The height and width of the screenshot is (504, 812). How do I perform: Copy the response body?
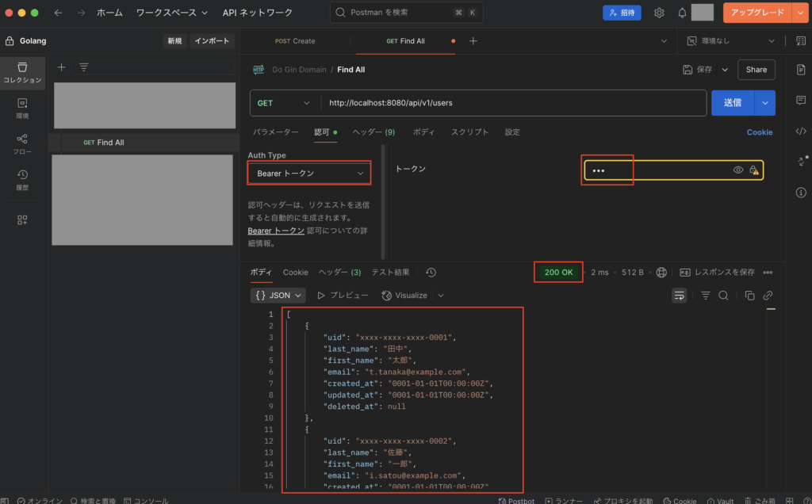(x=749, y=295)
